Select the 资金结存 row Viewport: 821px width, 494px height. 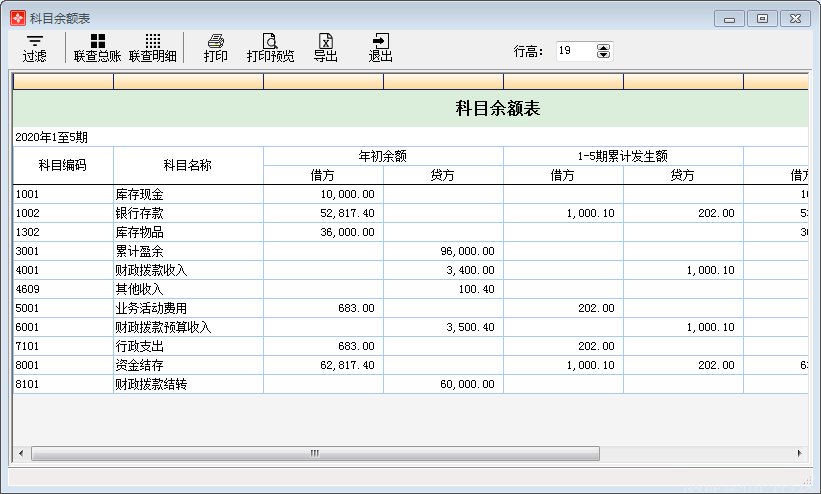188,365
